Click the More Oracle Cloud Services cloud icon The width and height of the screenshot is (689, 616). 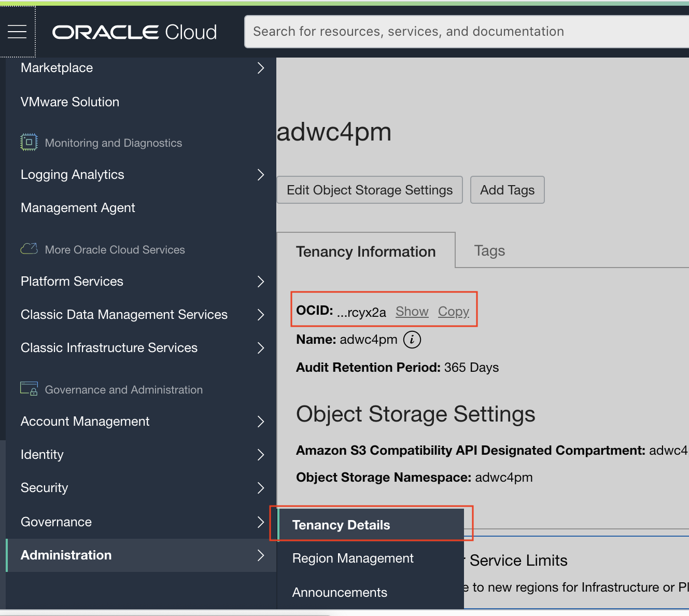[29, 249]
